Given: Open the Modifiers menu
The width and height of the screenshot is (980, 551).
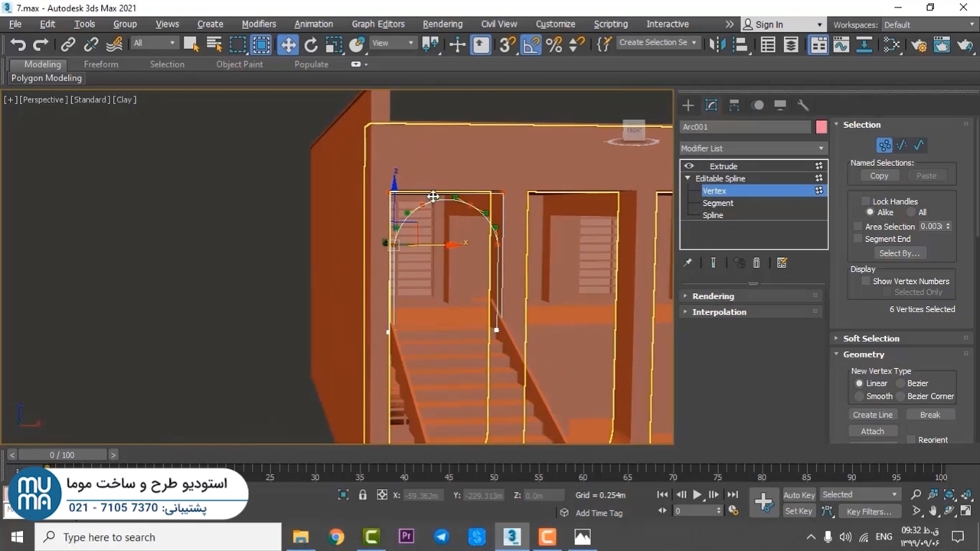Looking at the screenshot, I should 259,24.
